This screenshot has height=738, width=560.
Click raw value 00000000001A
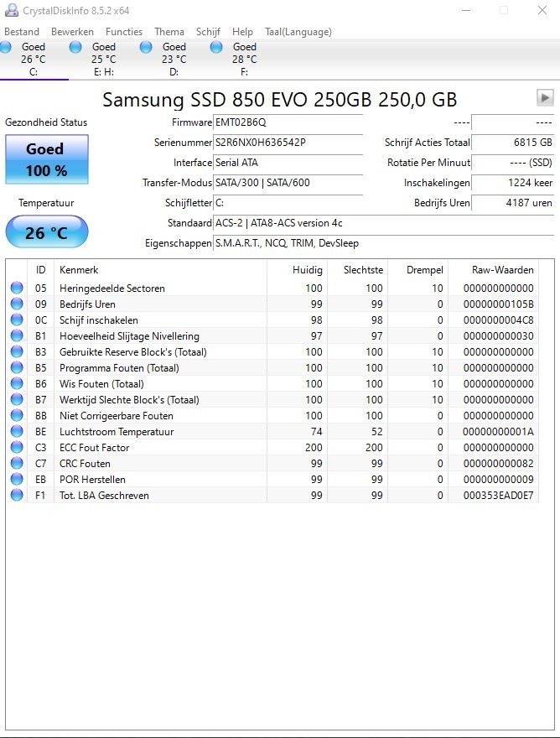click(498, 432)
